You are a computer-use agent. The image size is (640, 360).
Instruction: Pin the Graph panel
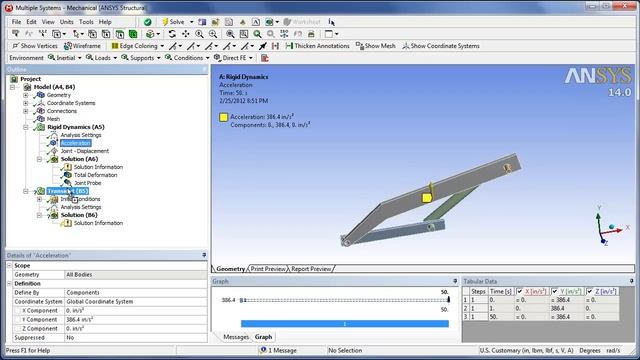(455, 281)
